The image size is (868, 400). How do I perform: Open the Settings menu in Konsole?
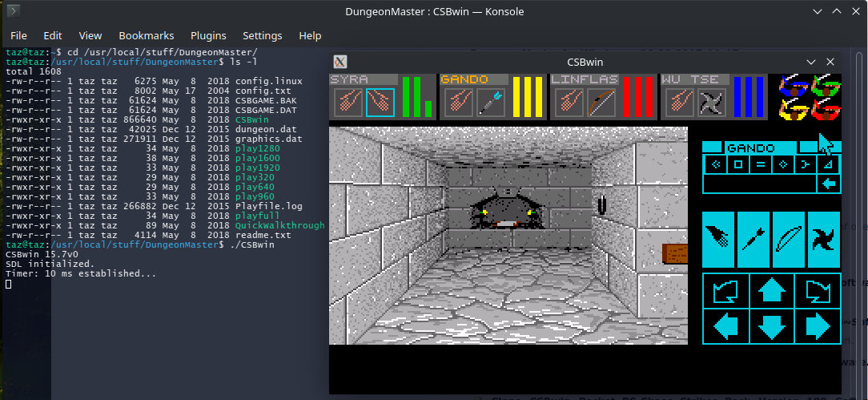coord(262,35)
